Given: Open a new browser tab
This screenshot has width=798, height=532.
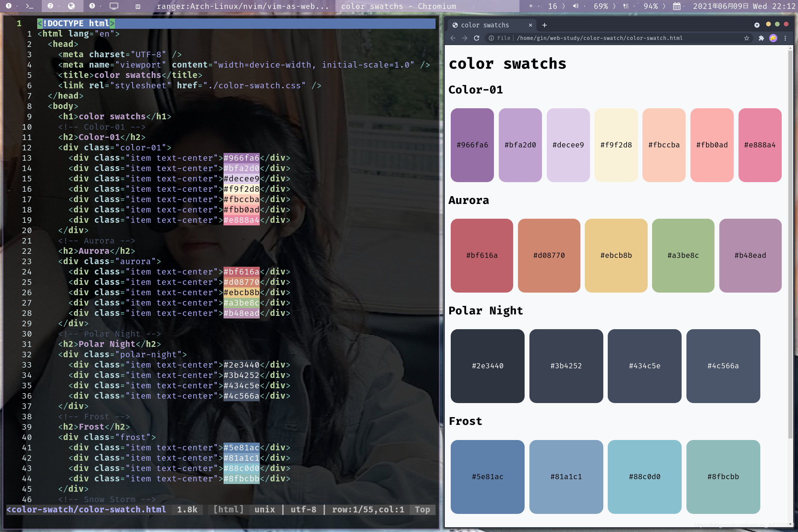Looking at the screenshot, I should point(544,25).
